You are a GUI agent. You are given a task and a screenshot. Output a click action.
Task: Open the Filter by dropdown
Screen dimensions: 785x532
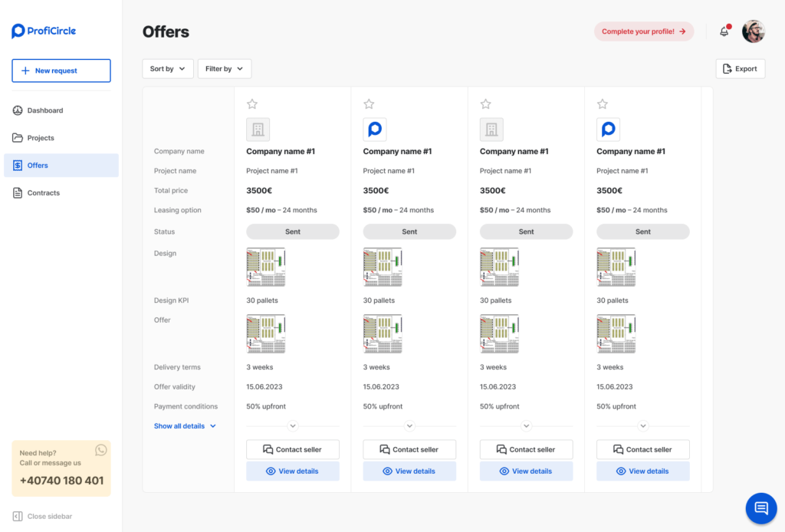coord(224,68)
